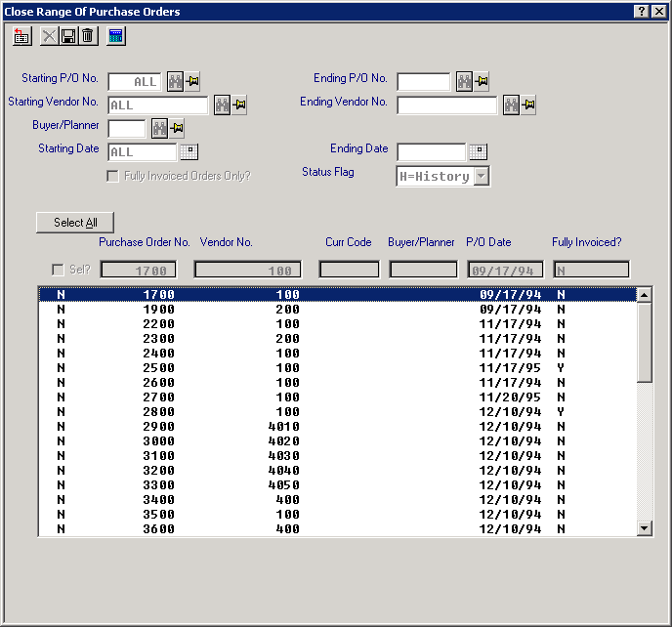Screen dimensions: 672x627
Task: Click the Buyer/Planner detail field above list
Action: (x=424, y=270)
